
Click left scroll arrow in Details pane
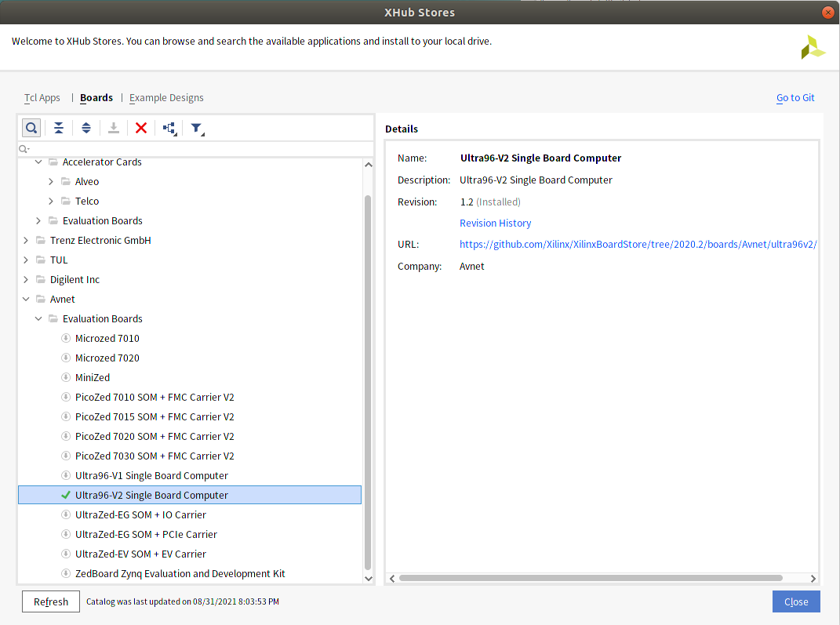(392, 579)
